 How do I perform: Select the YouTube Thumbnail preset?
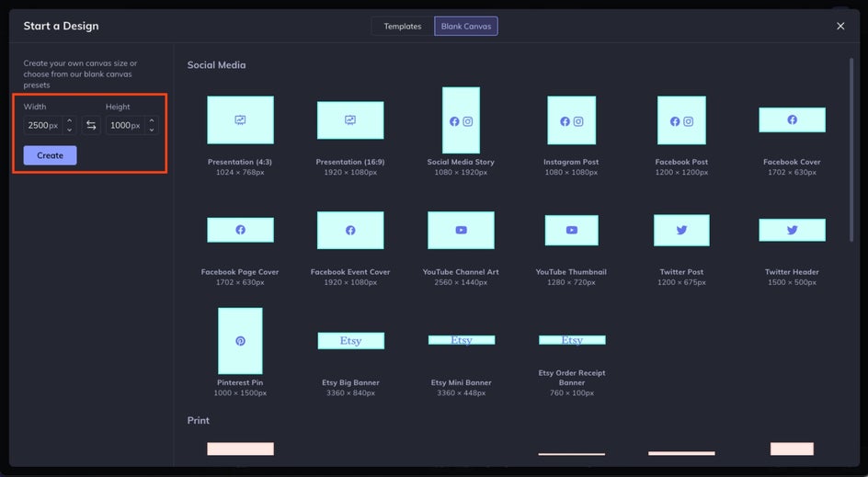(x=571, y=230)
